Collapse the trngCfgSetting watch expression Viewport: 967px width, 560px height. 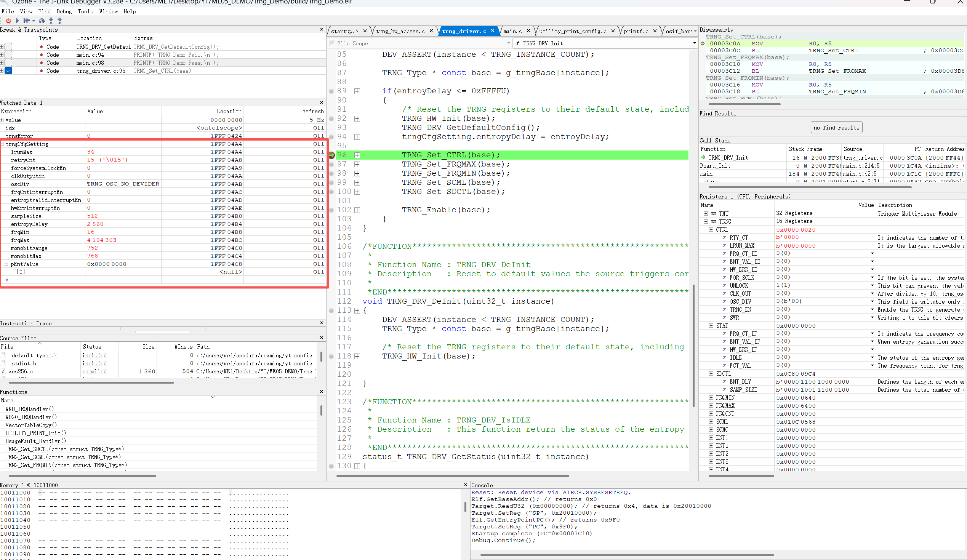(2, 144)
